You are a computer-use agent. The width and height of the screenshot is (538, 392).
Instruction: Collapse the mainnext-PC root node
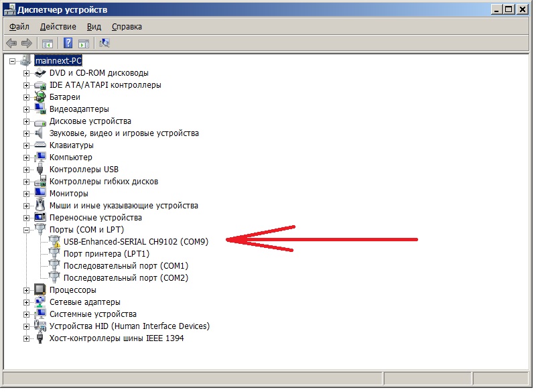13,61
